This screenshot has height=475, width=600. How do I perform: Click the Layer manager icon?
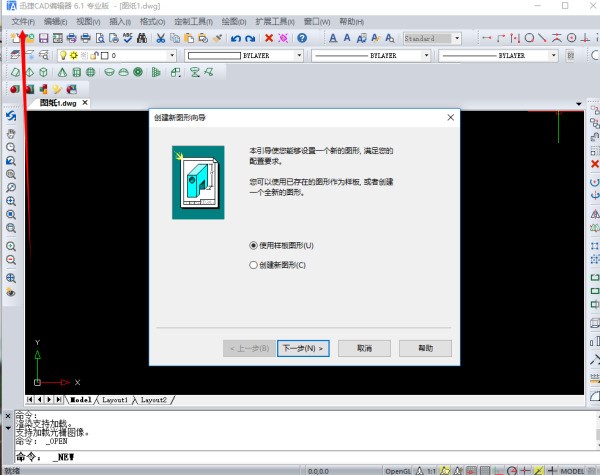point(15,55)
